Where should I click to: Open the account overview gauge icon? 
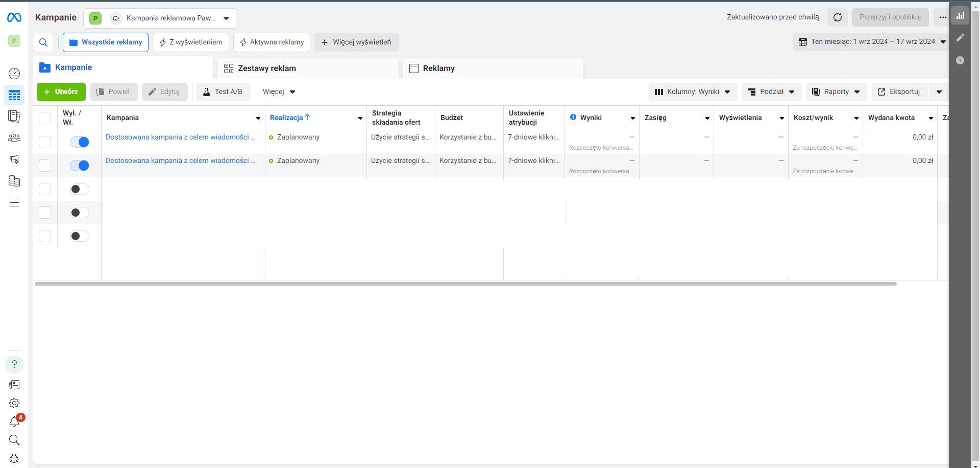14,74
